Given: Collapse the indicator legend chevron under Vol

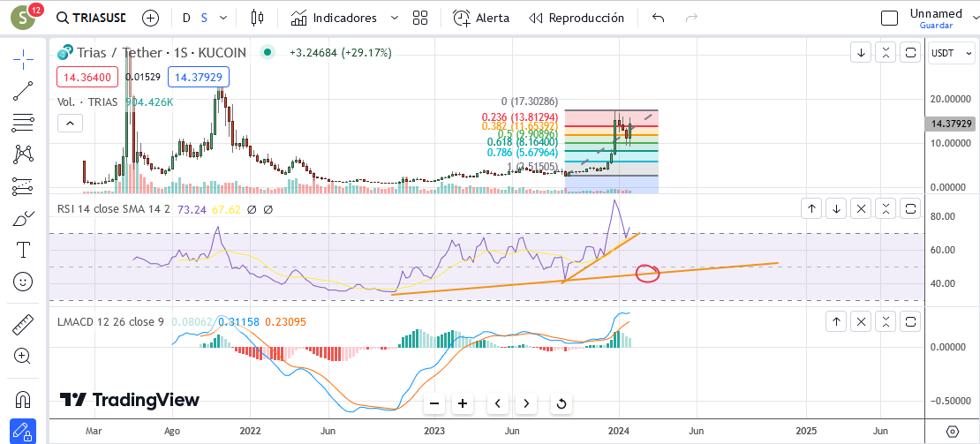Looking at the screenshot, I should [x=70, y=124].
